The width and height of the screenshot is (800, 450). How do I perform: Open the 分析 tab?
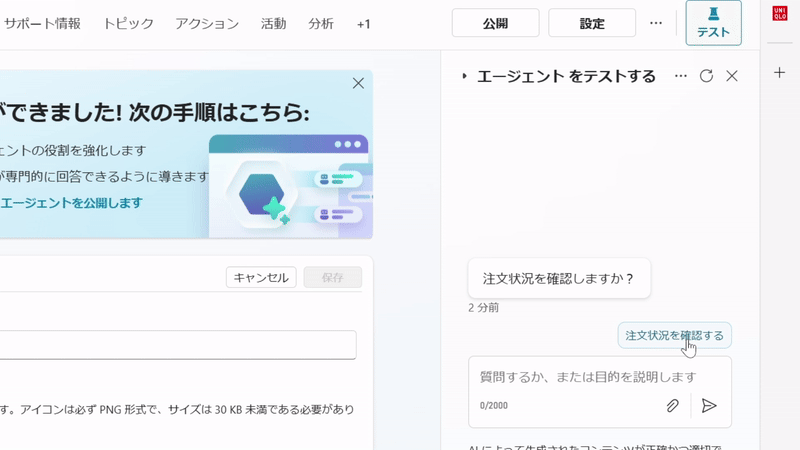coord(321,23)
